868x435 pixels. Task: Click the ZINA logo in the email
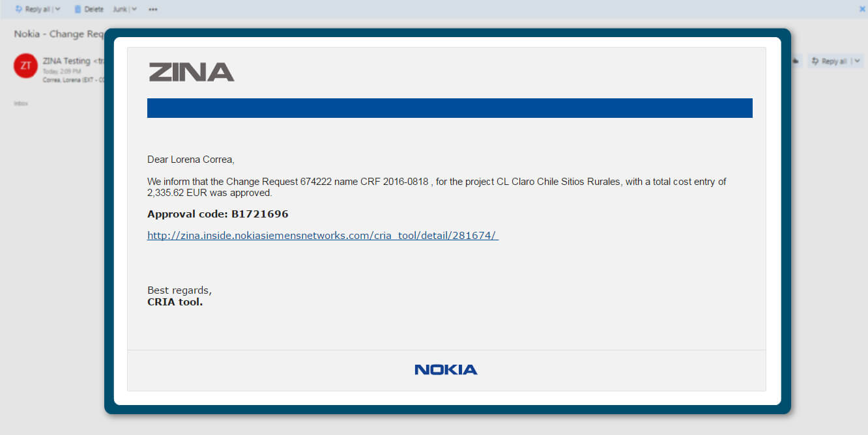click(x=192, y=72)
